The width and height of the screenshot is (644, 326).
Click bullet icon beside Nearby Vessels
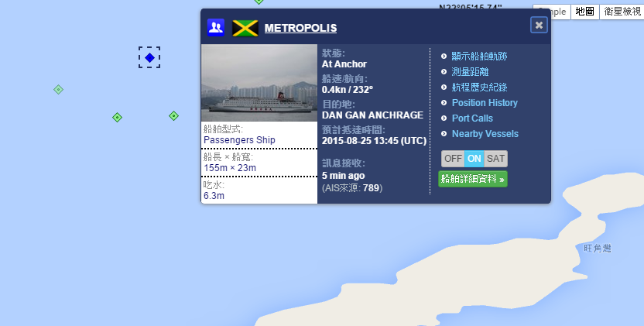pos(444,134)
